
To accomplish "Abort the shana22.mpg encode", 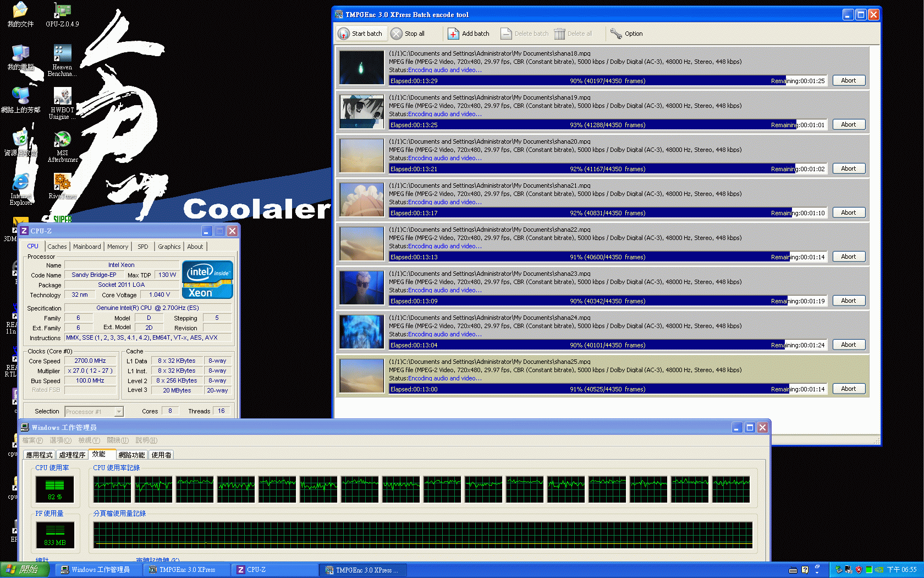I will pyautogui.click(x=849, y=257).
